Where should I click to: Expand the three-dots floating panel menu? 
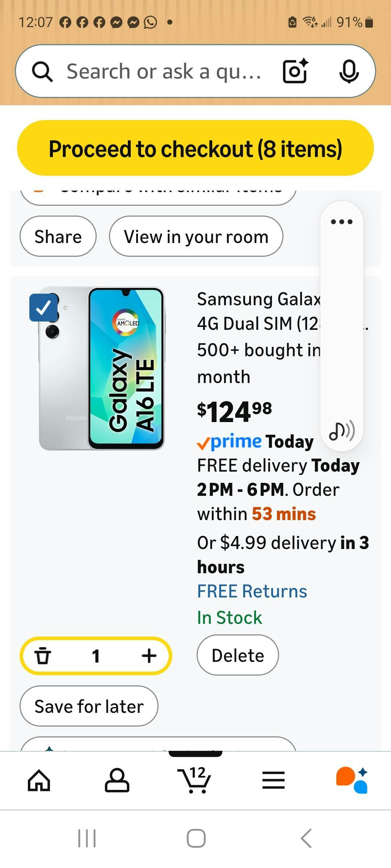pos(341,222)
